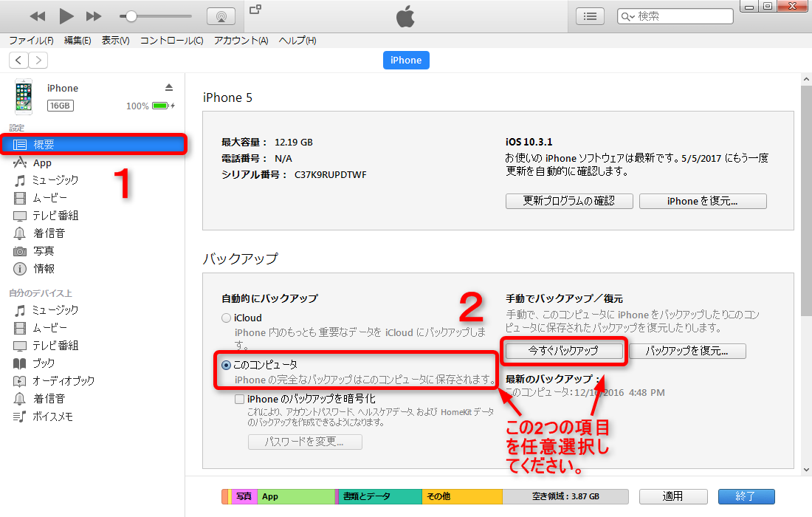Open the コントロール(C) menu

pyautogui.click(x=171, y=41)
